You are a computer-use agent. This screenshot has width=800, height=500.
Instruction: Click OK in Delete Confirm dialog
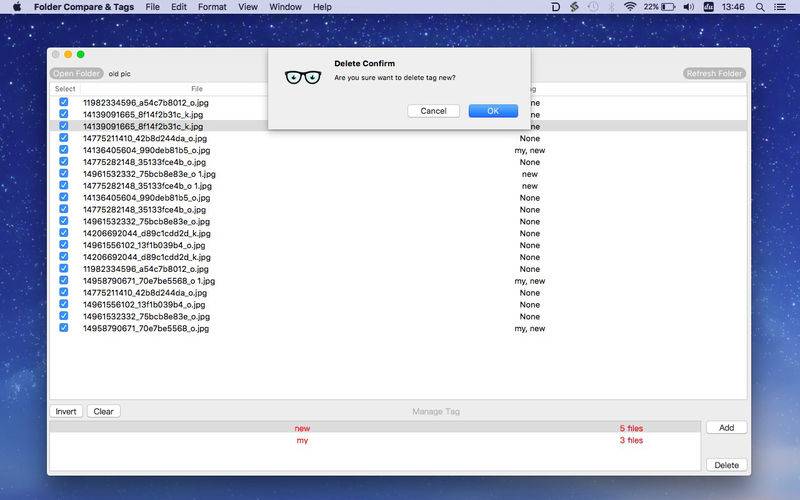(493, 111)
